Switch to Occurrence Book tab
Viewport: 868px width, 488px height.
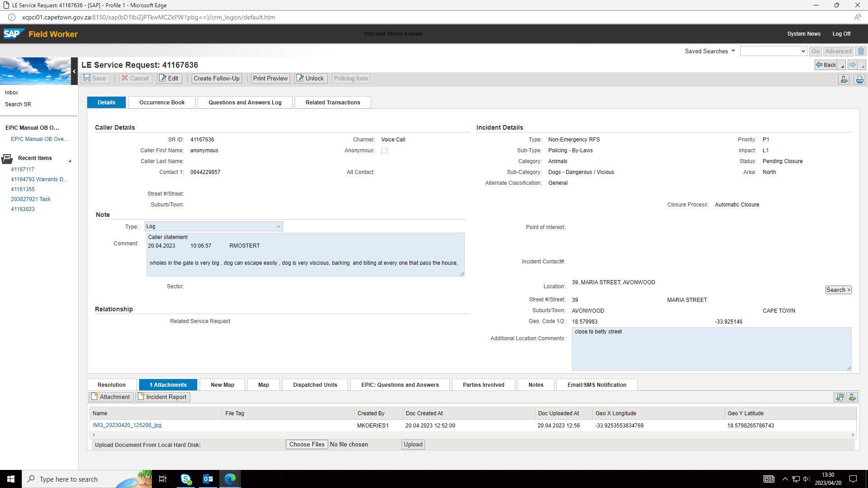(162, 102)
